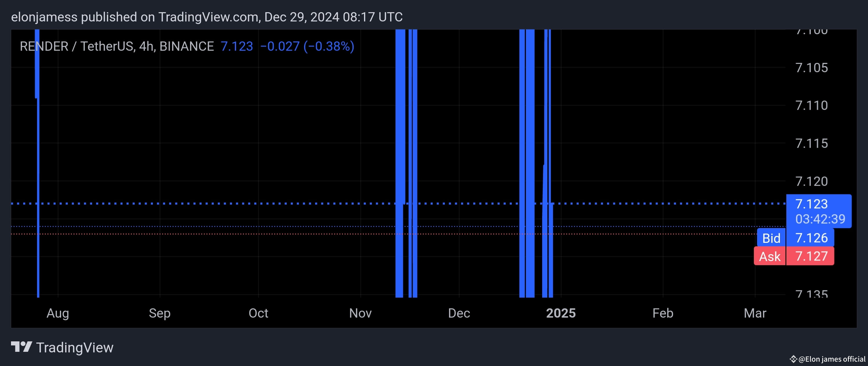
Task: Click the published on TradingView.com header text
Action: coord(207,17)
